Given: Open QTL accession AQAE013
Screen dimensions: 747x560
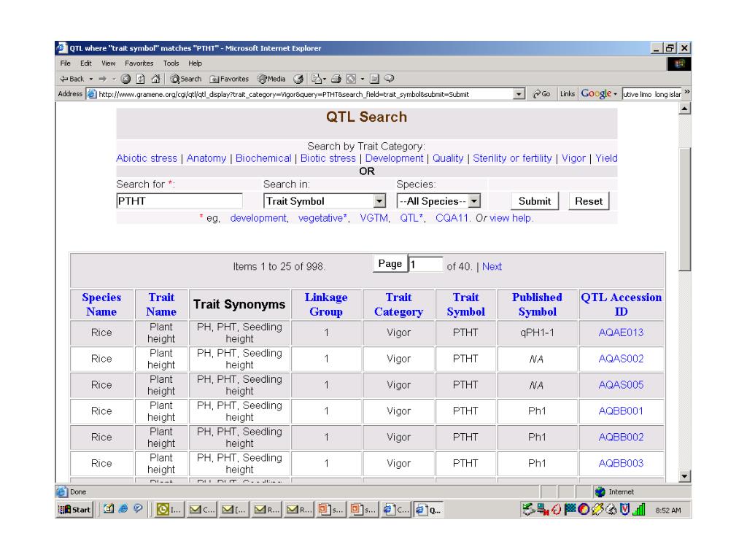Looking at the screenshot, I should 622,332.
